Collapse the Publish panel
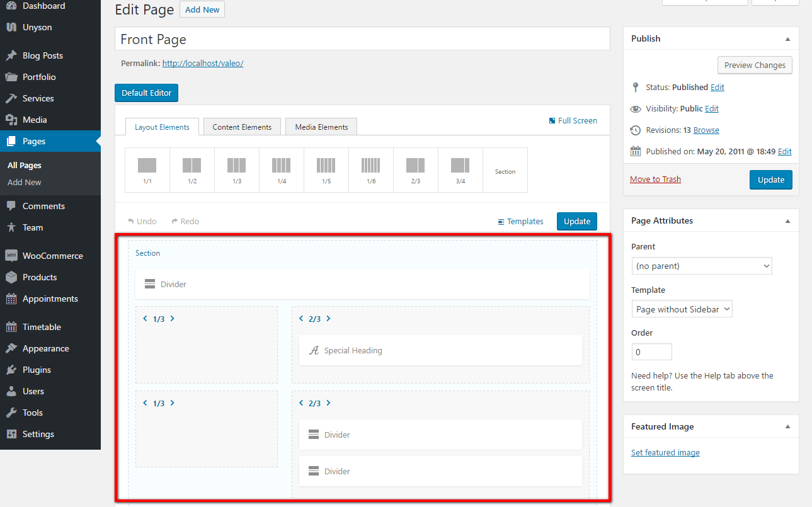 [787, 39]
